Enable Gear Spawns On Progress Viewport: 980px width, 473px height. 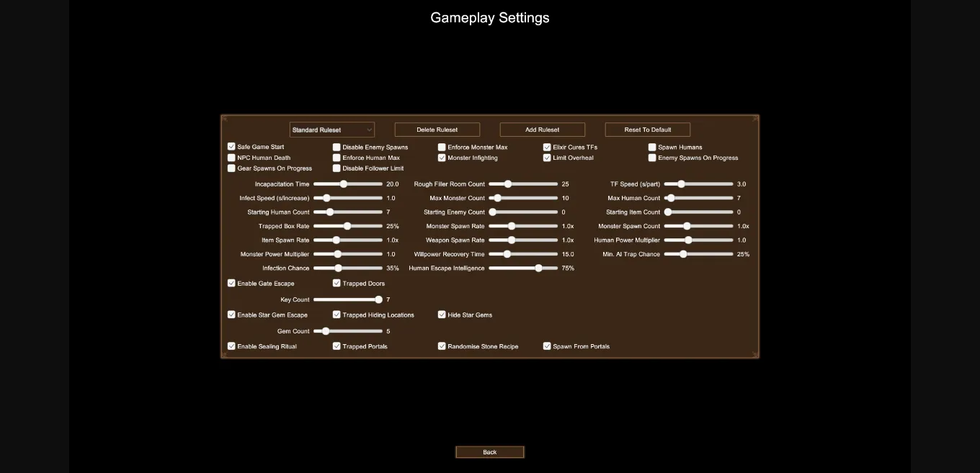(231, 168)
